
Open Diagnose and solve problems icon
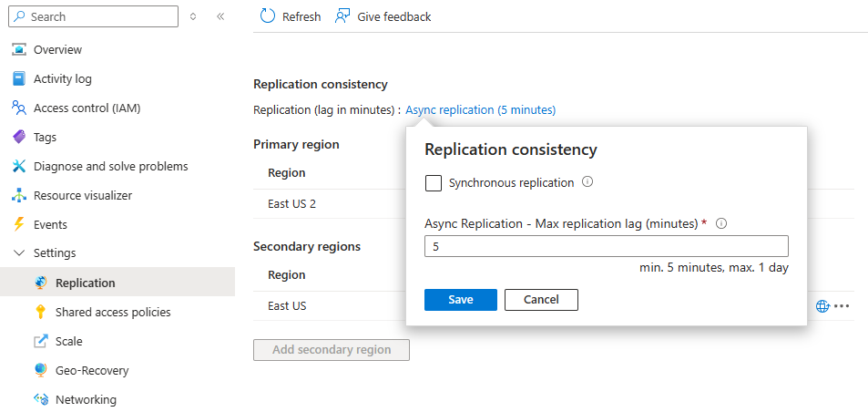point(19,167)
